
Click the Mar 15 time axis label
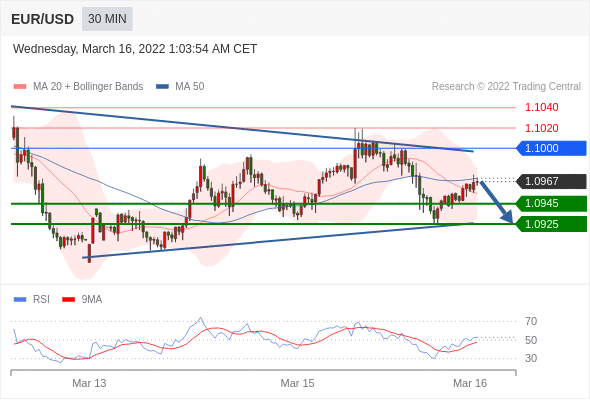[x=297, y=383]
